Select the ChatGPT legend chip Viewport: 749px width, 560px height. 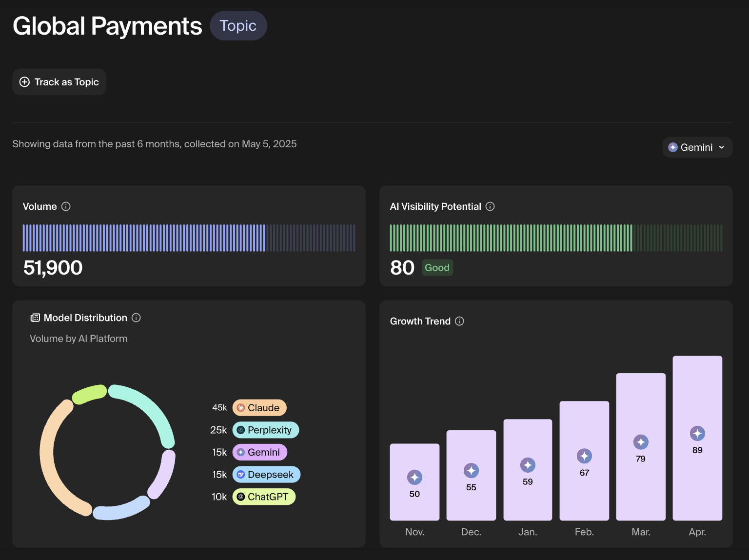[x=264, y=497]
